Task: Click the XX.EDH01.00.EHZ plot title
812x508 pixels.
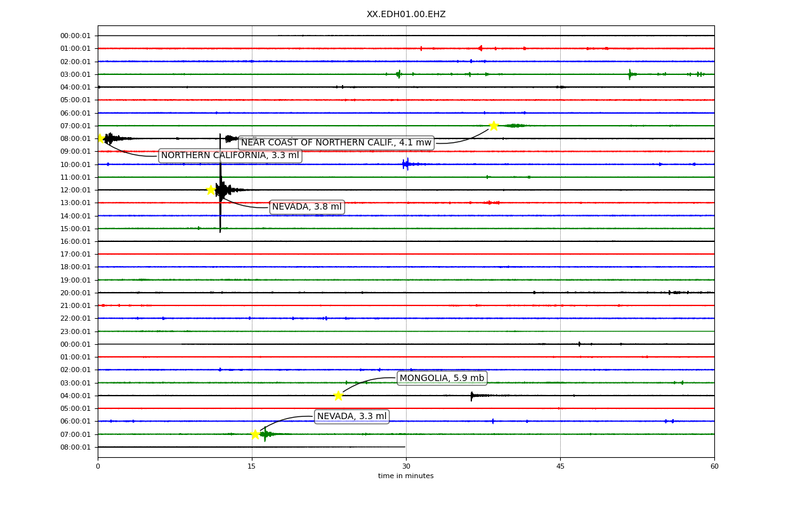Action: [406, 14]
